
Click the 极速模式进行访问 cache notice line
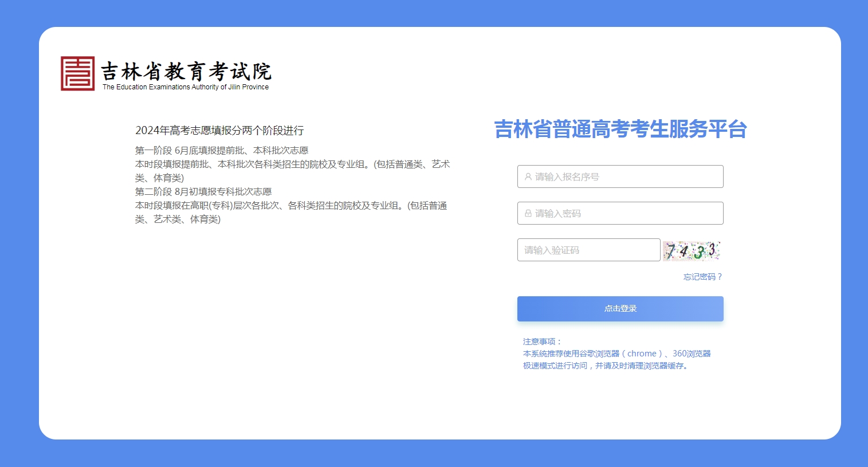606,366
